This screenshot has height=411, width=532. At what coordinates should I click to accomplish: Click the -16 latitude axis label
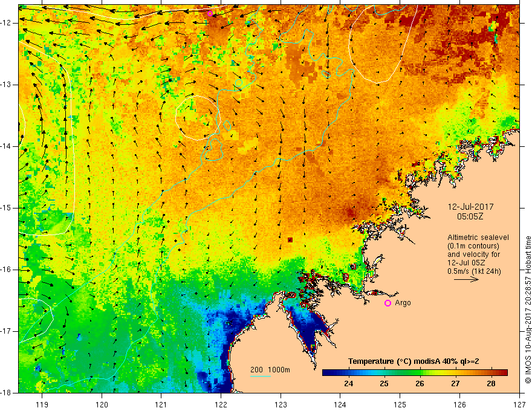(7, 270)
